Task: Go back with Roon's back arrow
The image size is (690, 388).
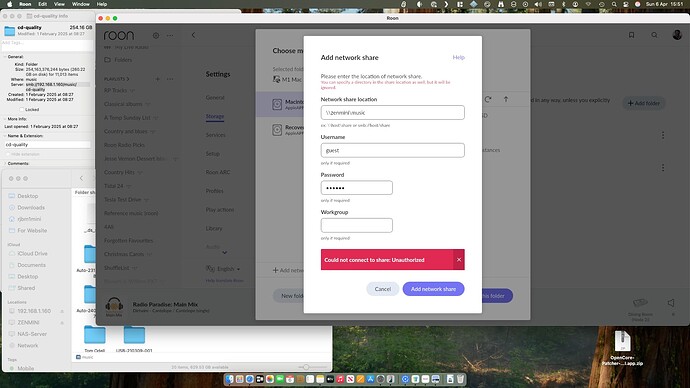Action: 193,35
